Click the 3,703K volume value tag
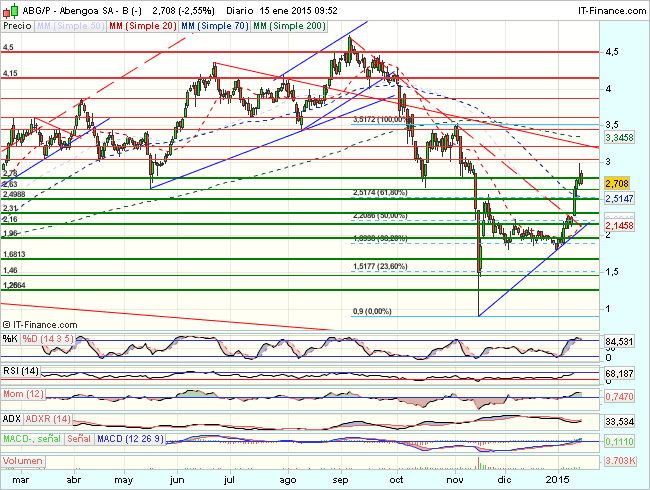 pos(620,461)
